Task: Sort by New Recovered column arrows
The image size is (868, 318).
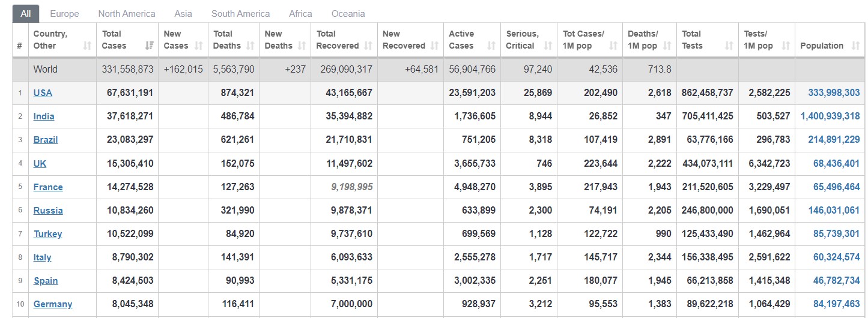Action: 434,46
